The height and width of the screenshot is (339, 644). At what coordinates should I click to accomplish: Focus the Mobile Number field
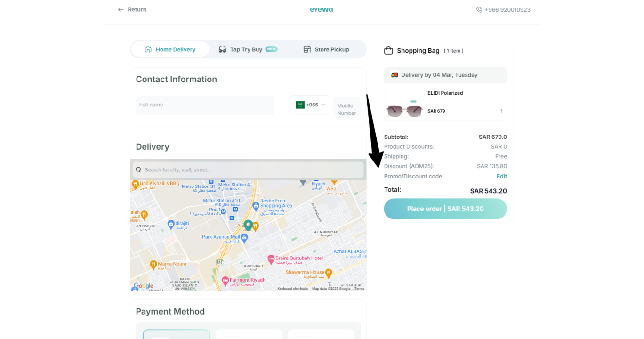(347, 106)
